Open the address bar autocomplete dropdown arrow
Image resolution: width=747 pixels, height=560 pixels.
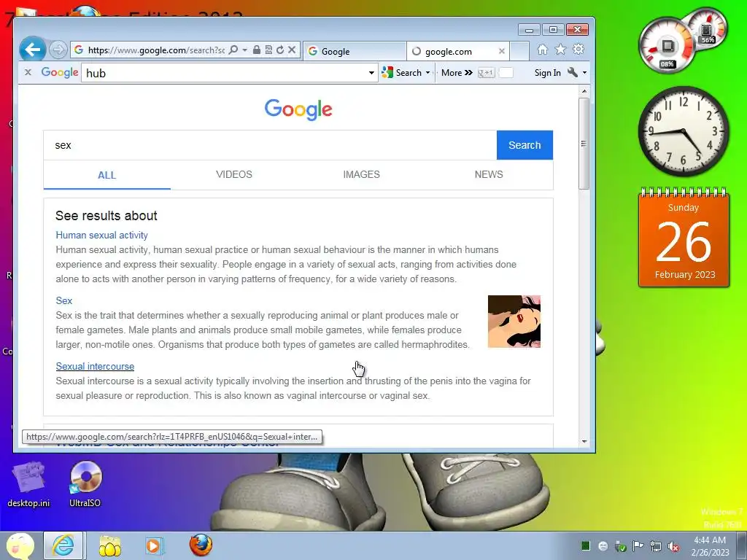[244, 50]
